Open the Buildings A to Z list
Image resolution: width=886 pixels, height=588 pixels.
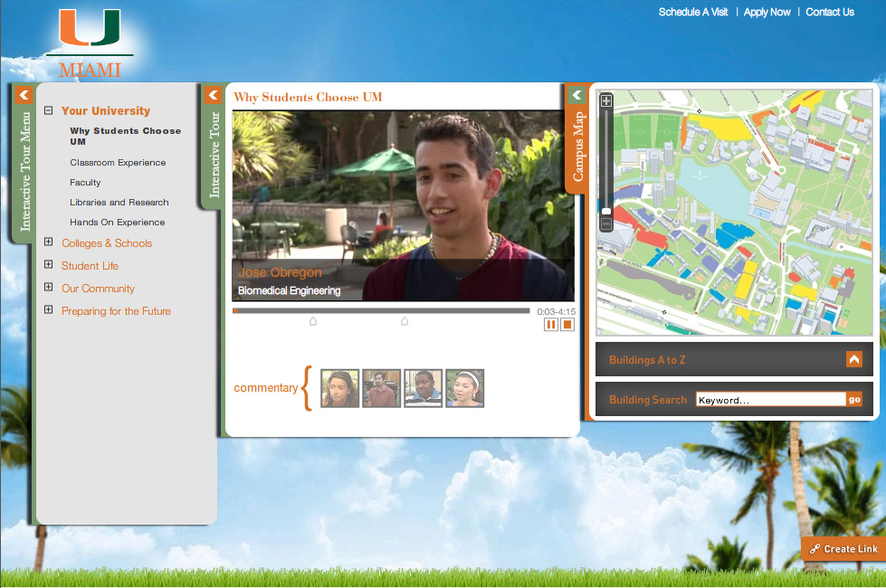pos(853,359)
